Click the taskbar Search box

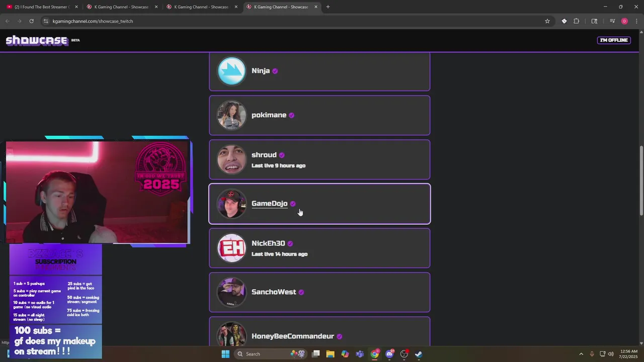[272, 354]
